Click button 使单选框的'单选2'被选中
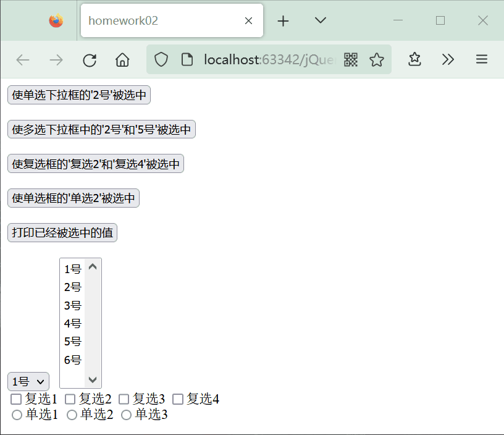This screenshot has width=504, height=435. coord(73,198)
